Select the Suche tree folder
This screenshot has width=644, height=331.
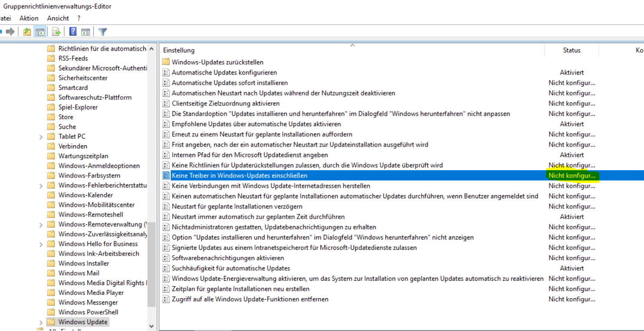pos(67,127)
